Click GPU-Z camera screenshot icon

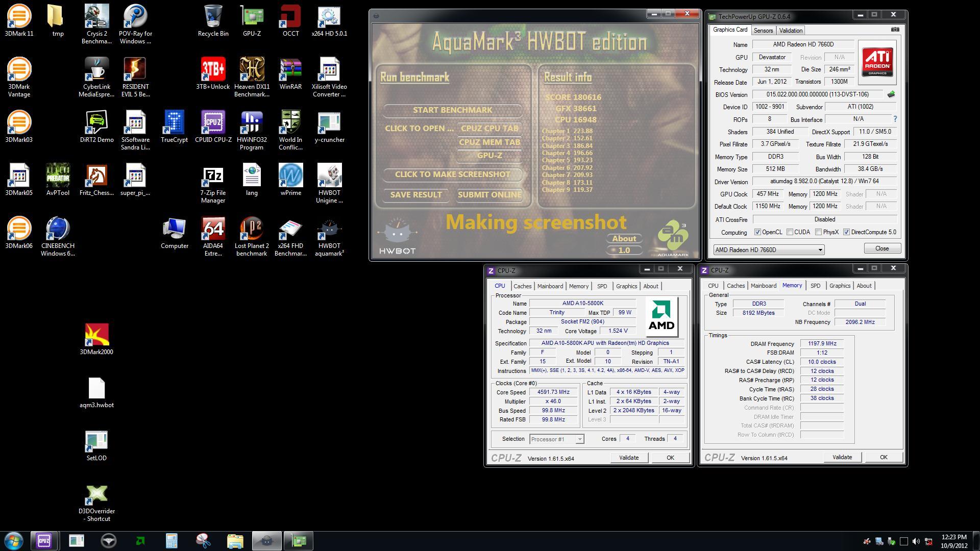pyautogui.click(x=895, y=30)
